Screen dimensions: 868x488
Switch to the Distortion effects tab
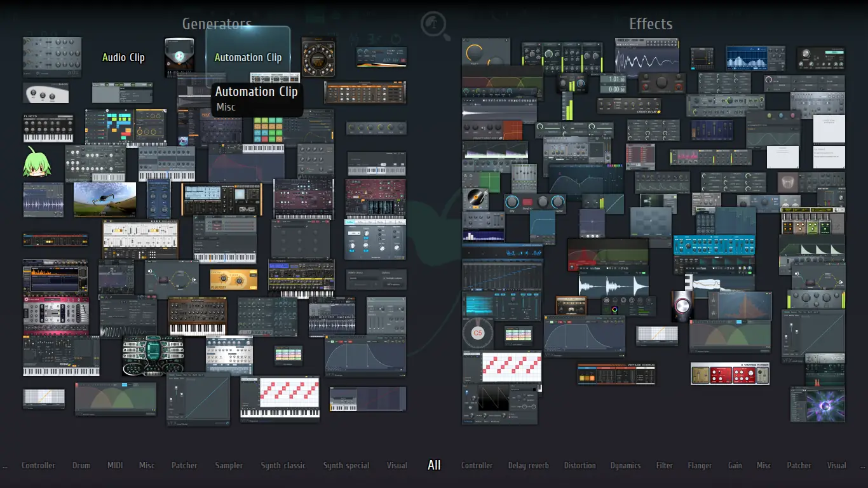click(x=580, y=465)
